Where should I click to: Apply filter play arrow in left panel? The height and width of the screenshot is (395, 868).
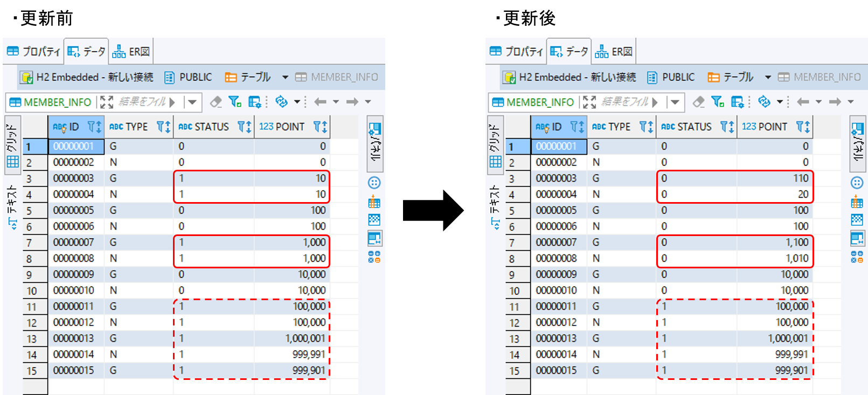172,101
